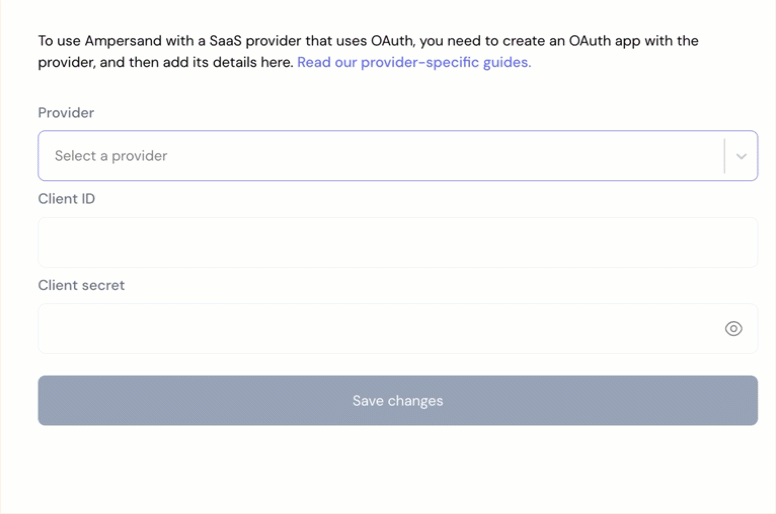This screenshot has width=776, height=514.
Task: Focus the Client ID input field
Action: click(398, 242)
